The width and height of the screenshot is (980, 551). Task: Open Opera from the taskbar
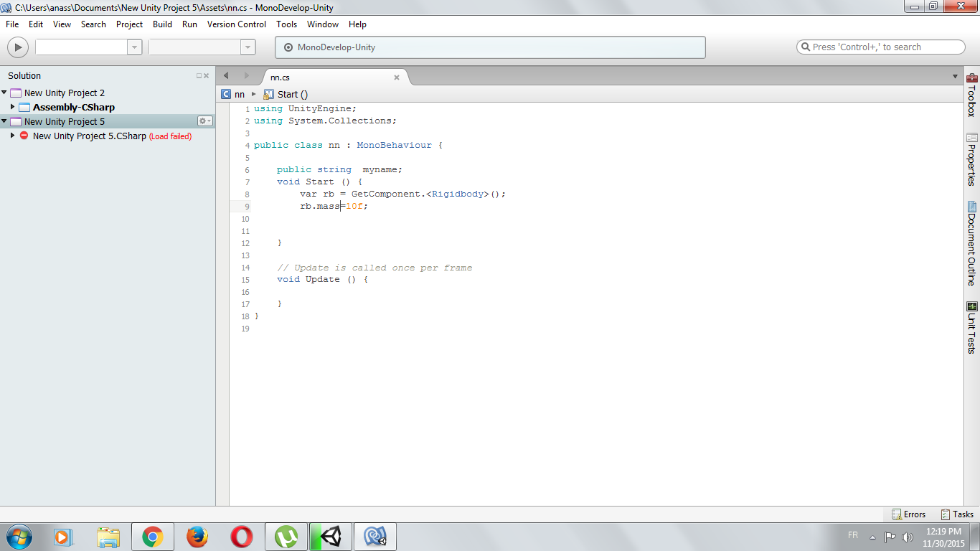[242, 537]
